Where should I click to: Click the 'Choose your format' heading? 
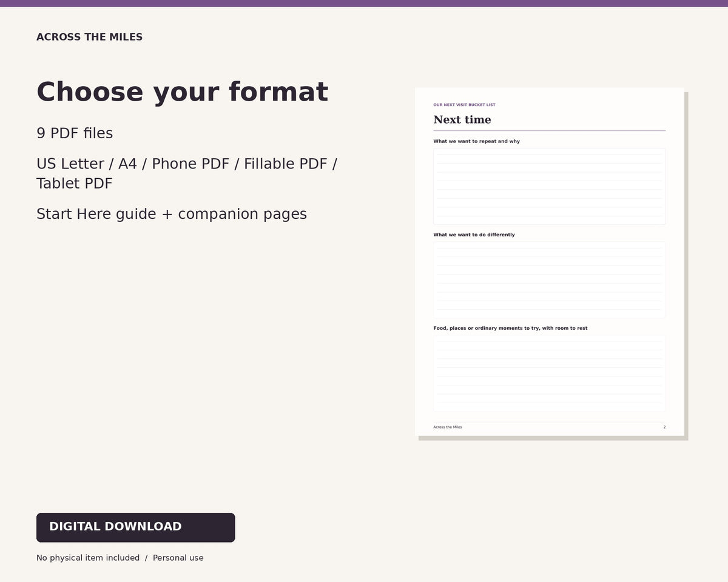[182, 92]
